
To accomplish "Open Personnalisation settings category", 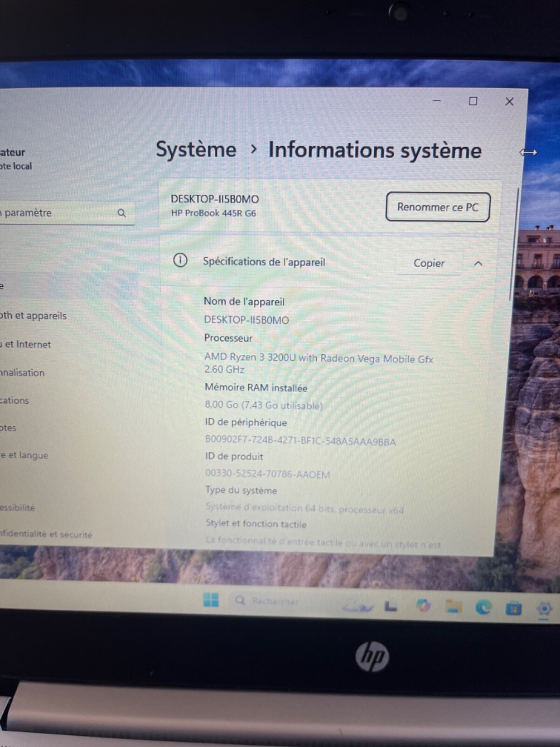I will coord(22,373).
